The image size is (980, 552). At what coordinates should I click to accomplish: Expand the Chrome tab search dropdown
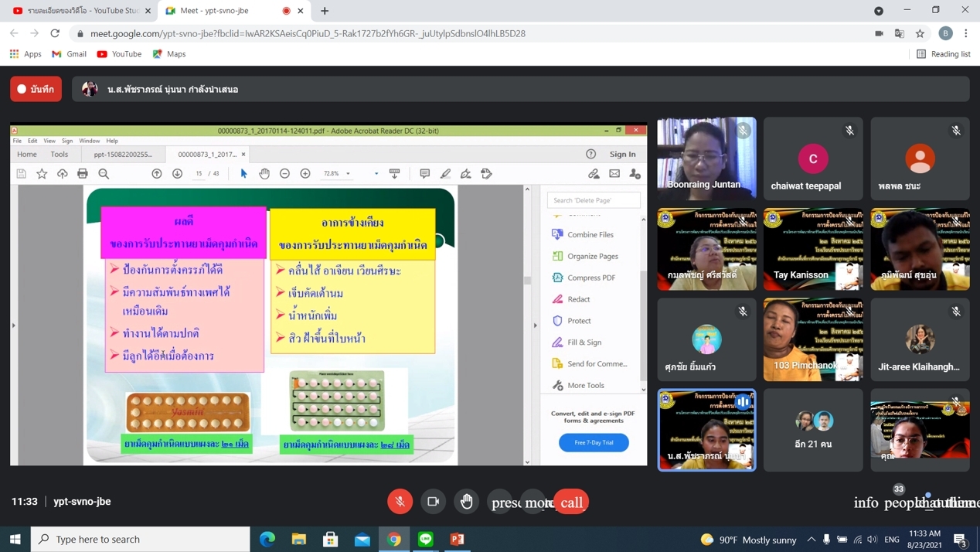click(x=879, y=11)
